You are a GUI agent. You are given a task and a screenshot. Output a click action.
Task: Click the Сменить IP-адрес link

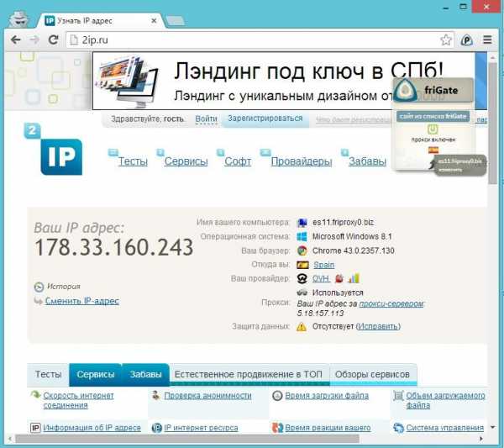coord(82,301)
